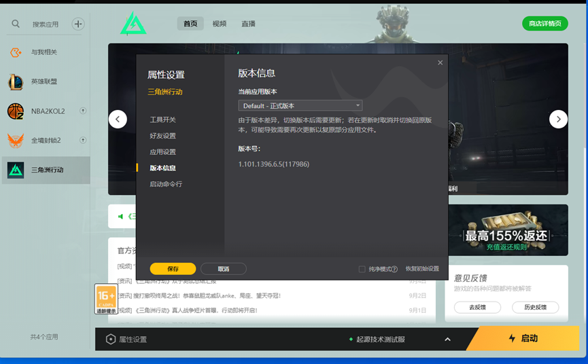This screenshot has height=364, width=588.
Task: Open the 最高155%返还 promotion banner
Action: tap(508, 230)
